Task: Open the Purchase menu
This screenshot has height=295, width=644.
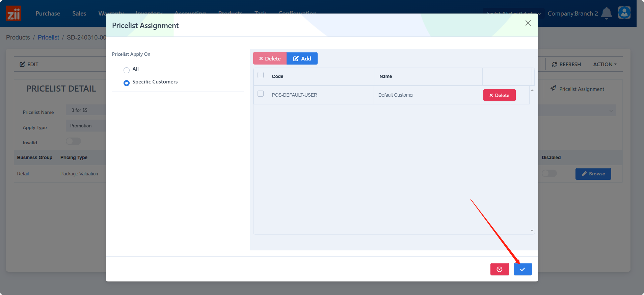Action: pyautogui.click(x=48, y=14)
